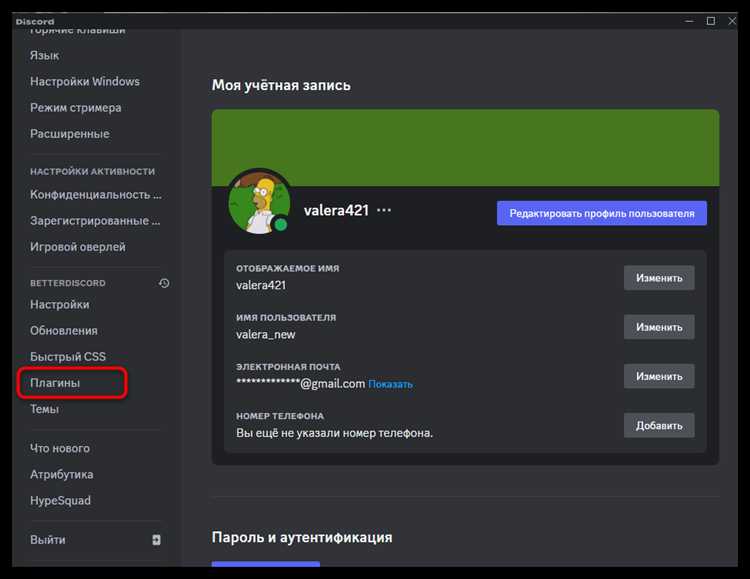Click the НОМЕР ТЕЛЕФОНА field label
The height and width of the screenshot is (579, 750).
(x=280, y=416)
